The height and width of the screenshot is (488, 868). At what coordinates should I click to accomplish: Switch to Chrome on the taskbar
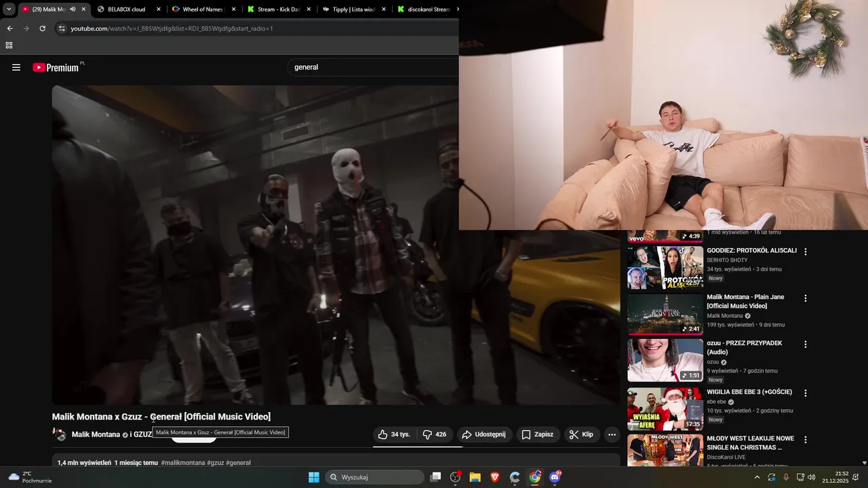535,477
